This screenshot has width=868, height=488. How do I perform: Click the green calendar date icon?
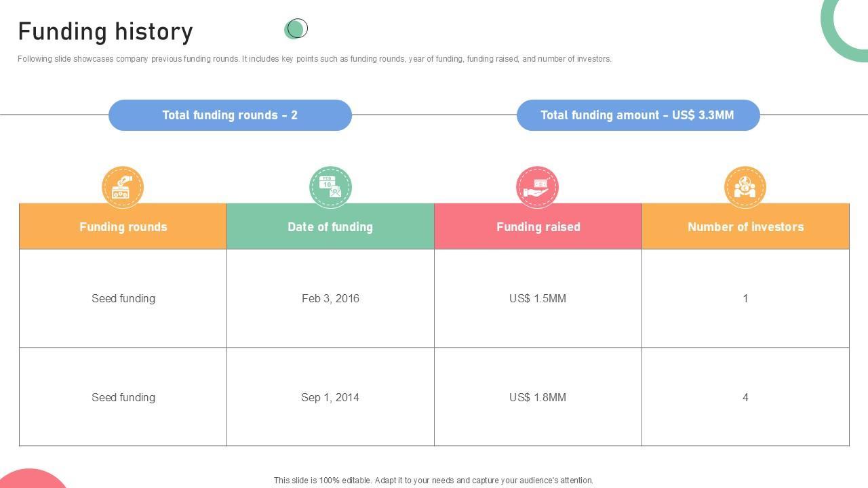click(330, 187)
